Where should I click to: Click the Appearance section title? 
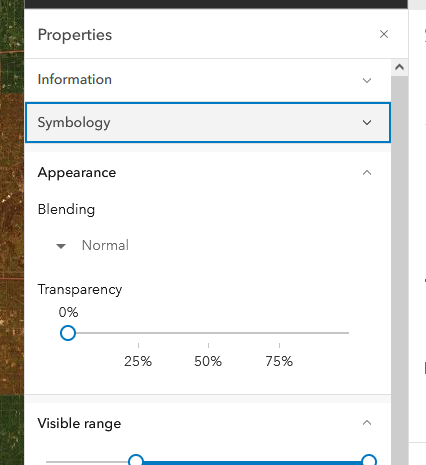pos(77,173)
